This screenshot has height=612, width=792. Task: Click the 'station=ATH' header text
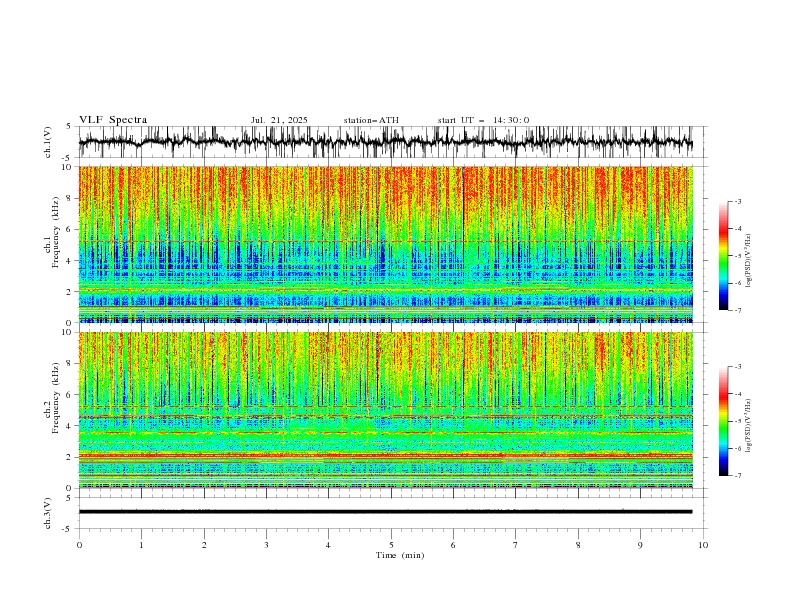click(x=371, y=120)
